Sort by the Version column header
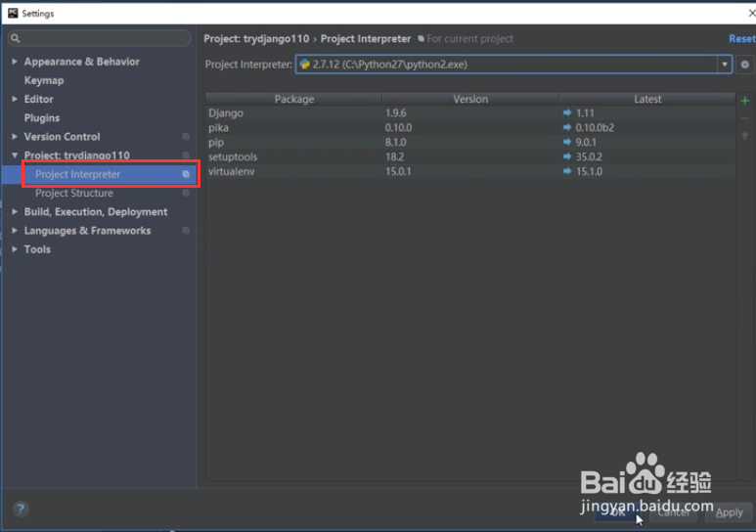Screen dimensions: 756x532 [x=470, y=99]
